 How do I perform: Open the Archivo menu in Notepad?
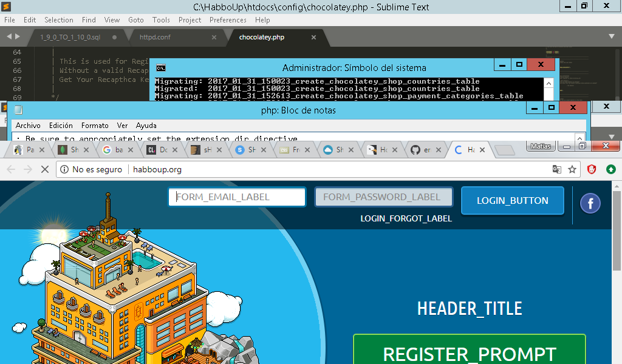pyautogui.click(x=28, y=126)
